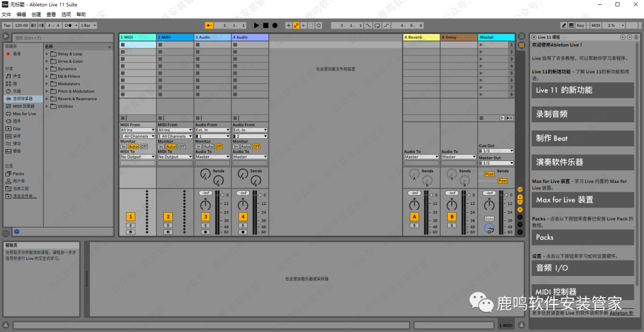Image resolution: width=644 pixels, height=332 pixels.
Task: Stop playback with the Stop button
Action: [265, 26]
